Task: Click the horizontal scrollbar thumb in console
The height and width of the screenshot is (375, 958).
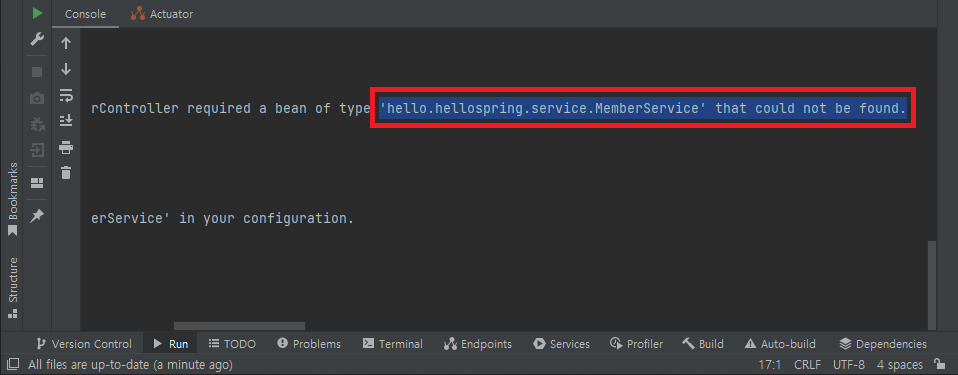Action: click(x=240, y=326)
